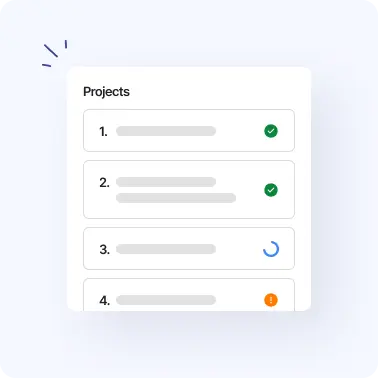378x378 pixels.
Task: Click the green checkmark on project 2
Action: 271,190
